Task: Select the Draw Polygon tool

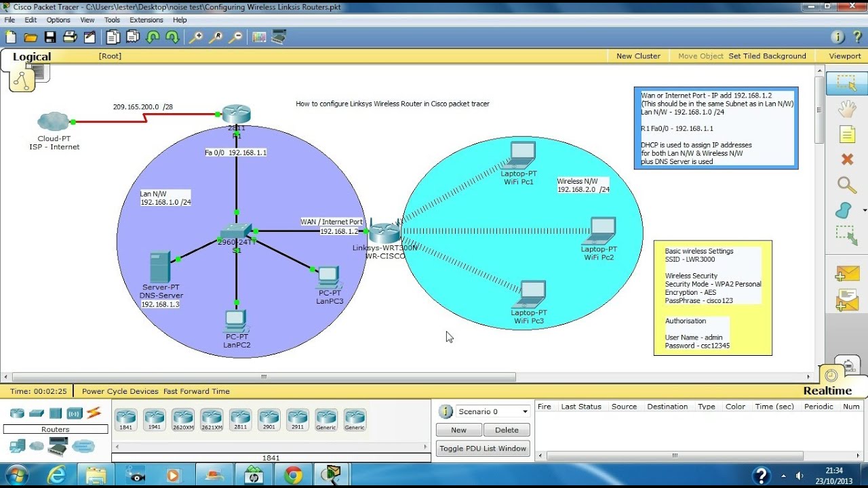Action: (844, 210)
